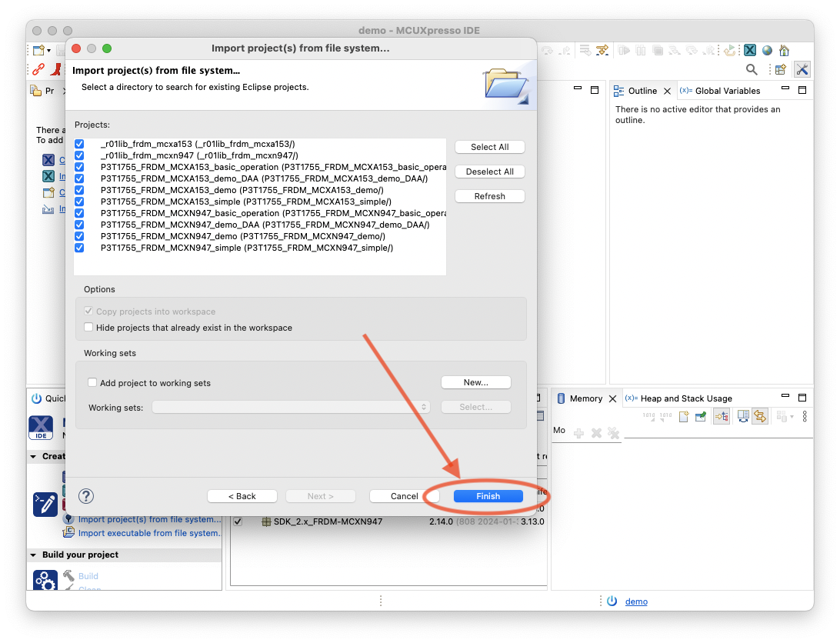Click the power icon beside demo status
Image resolution: width=840 pixels, height=643 pixels.
(x=612, y=601)
